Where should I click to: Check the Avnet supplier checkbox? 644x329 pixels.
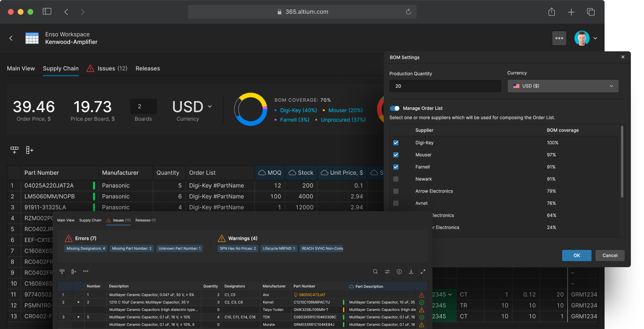(x=396, y=203)
